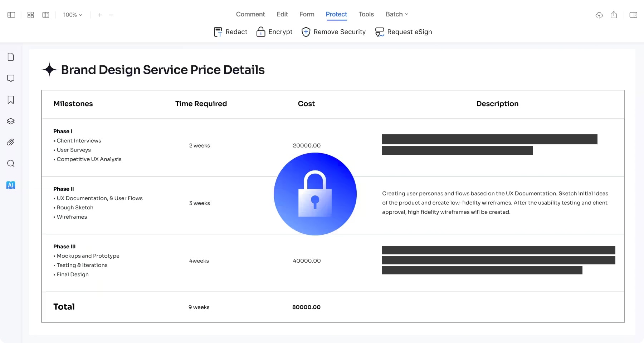Open the comments sidebar icon
Image resolution: width=644 pixels, height=343 pixels.
pyautogui.click(x=11, y=78)
